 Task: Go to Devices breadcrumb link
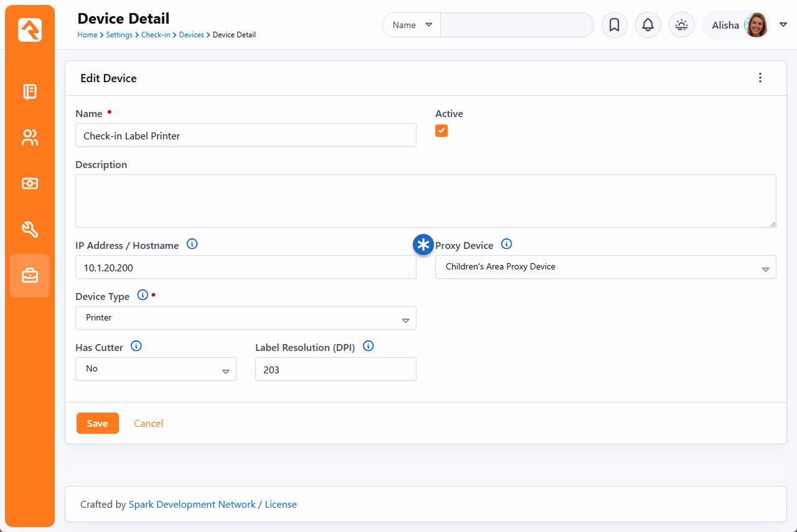[191, 35]
